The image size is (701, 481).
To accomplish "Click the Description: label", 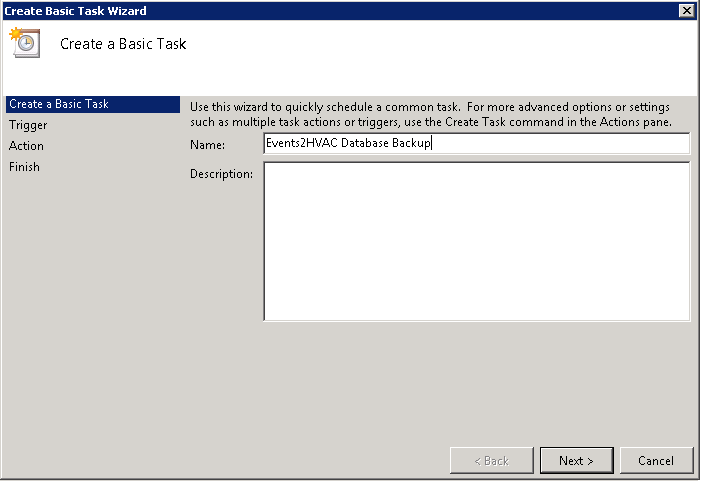I will tap(221, 173).
